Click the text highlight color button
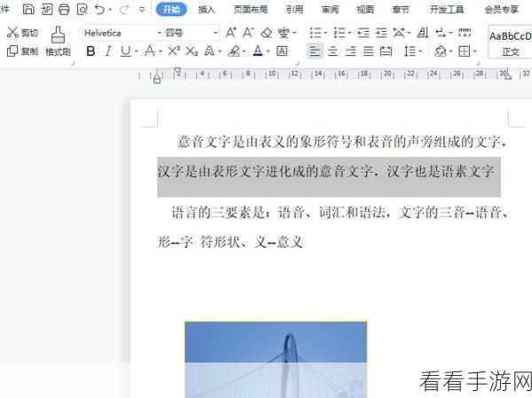The height and width of the screenshot is (398, 532). tap(234, 51)
